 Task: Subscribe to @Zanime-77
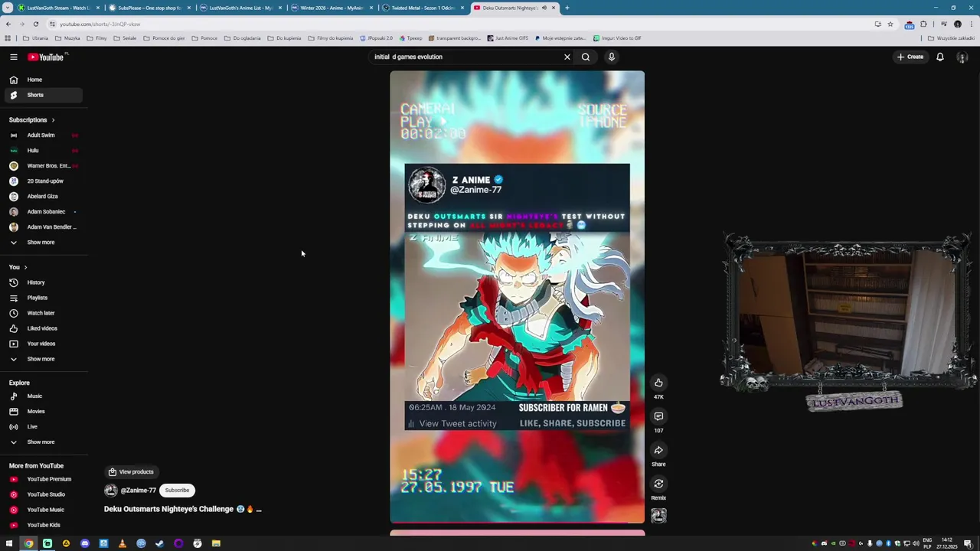pos(177,491)
